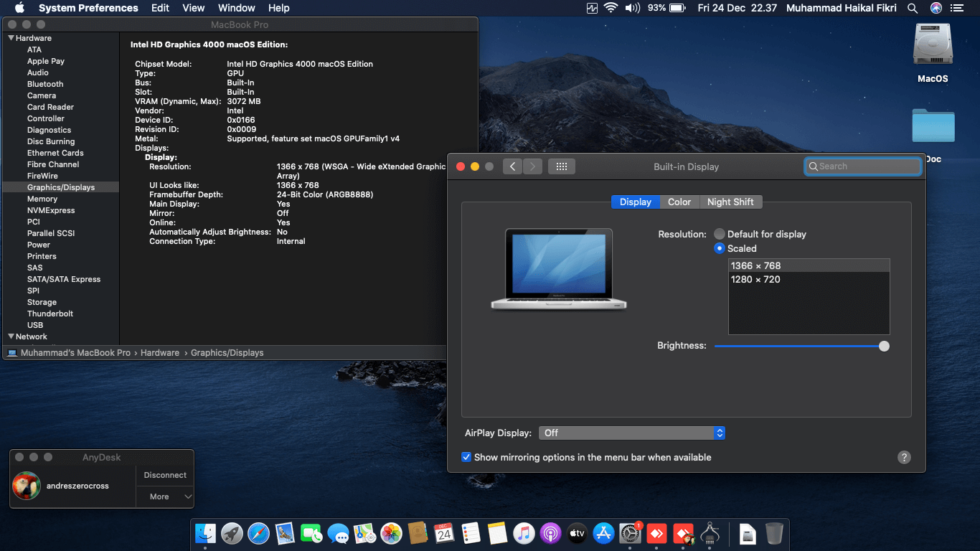980x551 pixels.
Task: Select the Scaled resolution radio button
Action: [x=720, y=248]
